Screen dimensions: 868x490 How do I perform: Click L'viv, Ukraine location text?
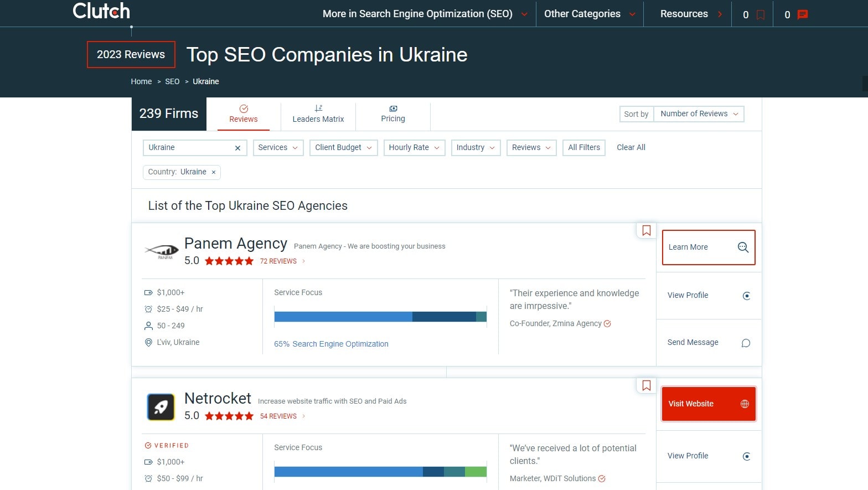pyautogui.click(x=178, y=343)
